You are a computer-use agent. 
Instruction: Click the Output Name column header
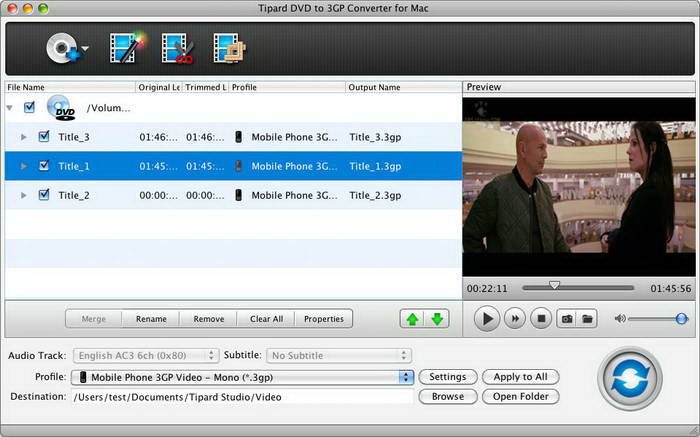coord(404,87)
